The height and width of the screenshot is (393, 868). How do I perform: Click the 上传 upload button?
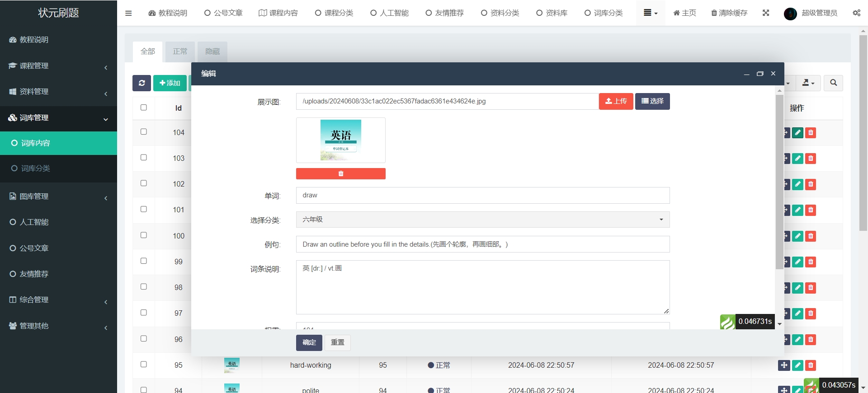[616, 101]
